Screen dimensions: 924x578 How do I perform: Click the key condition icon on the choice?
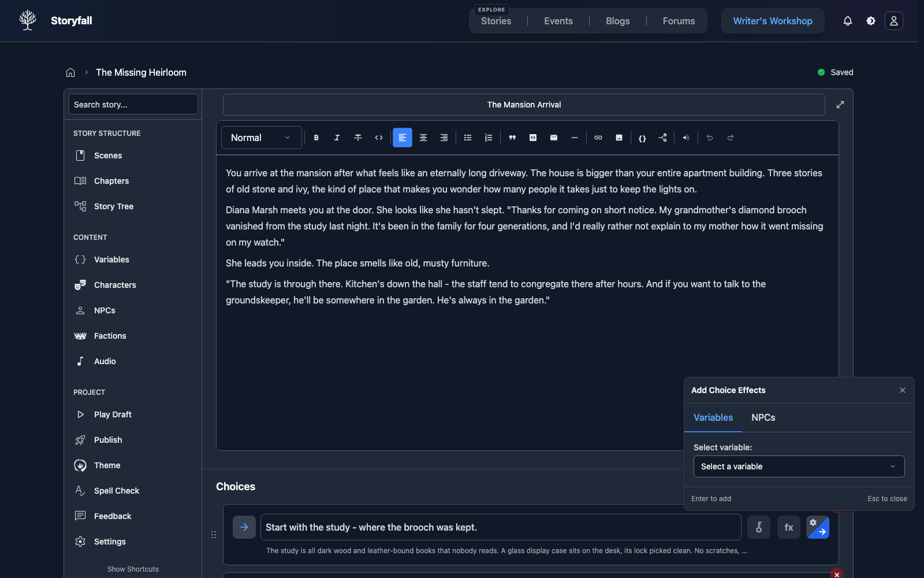[759, 527]
